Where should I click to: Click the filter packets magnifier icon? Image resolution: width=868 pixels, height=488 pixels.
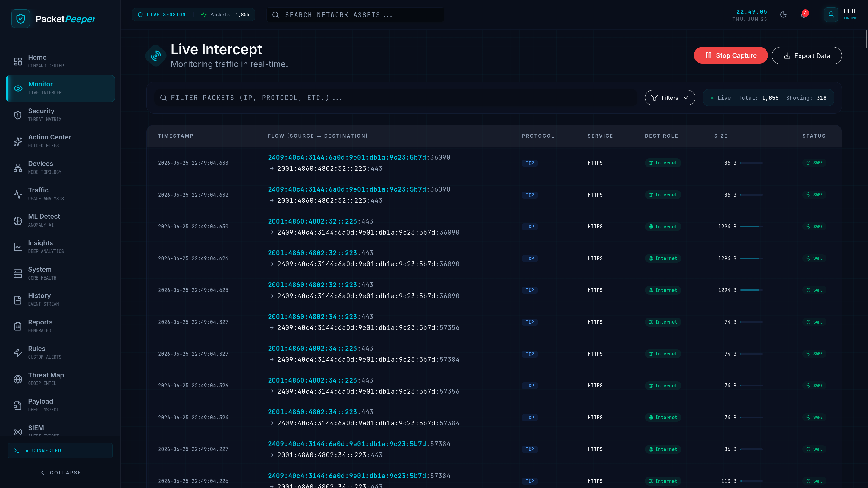click(163, 98)
